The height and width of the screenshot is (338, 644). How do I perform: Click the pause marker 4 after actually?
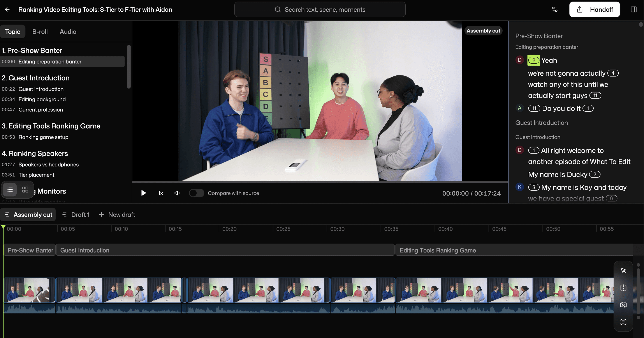[x=613, y=73]
